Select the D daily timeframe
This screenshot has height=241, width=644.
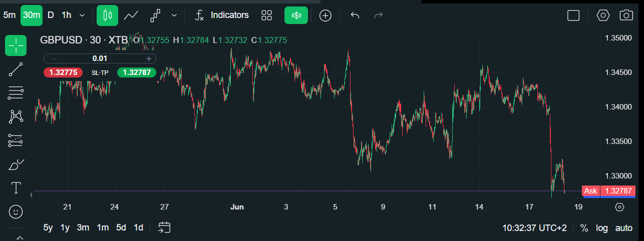tap(51, 15)
